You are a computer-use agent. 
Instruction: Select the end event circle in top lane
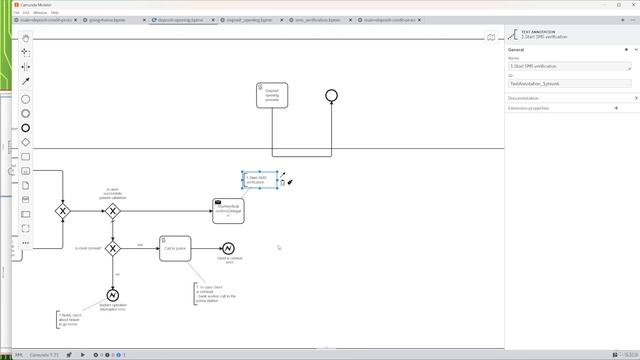coord(331,96)
